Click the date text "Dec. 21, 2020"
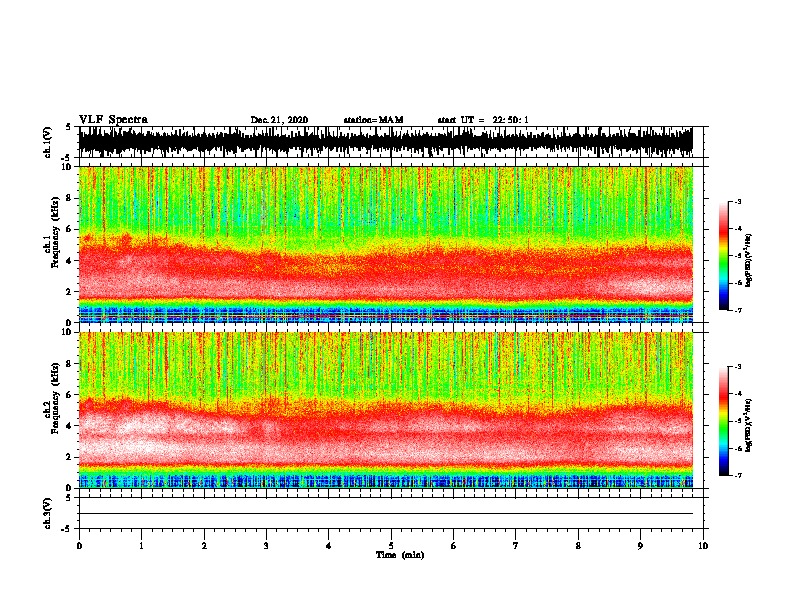Viewport: 792px width, 612px height. pos(279,120)
